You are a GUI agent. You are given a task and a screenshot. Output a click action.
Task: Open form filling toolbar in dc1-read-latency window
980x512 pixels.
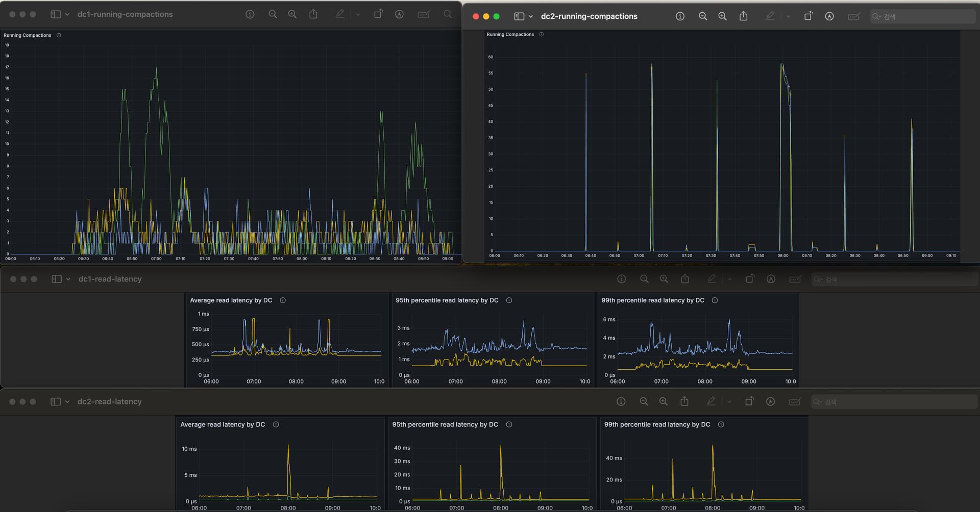pos(795,279)
